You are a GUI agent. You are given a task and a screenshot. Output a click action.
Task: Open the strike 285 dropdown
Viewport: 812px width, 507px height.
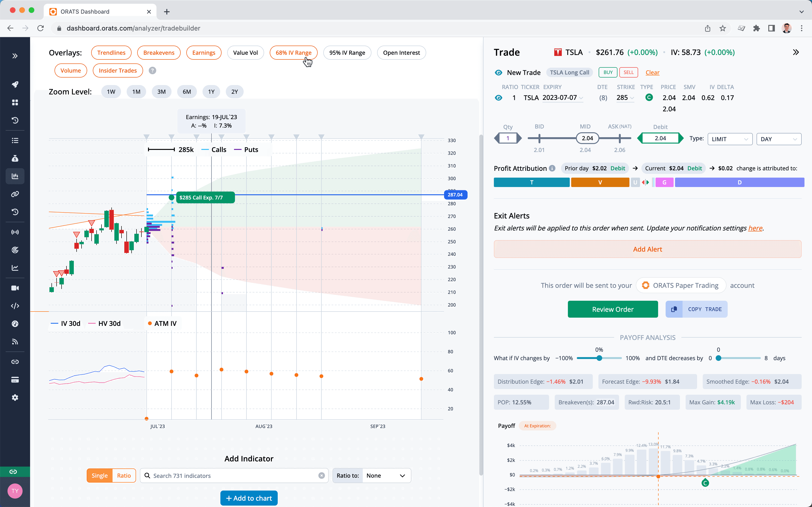625,97
